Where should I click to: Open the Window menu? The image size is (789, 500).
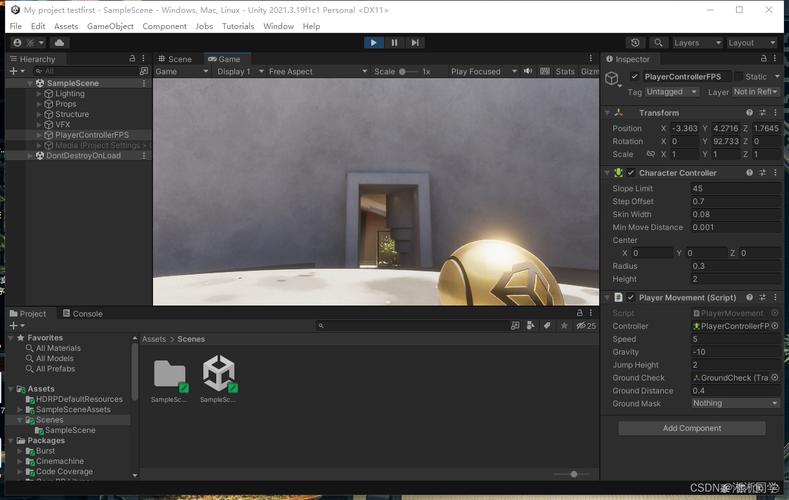[x=278, y=26]
